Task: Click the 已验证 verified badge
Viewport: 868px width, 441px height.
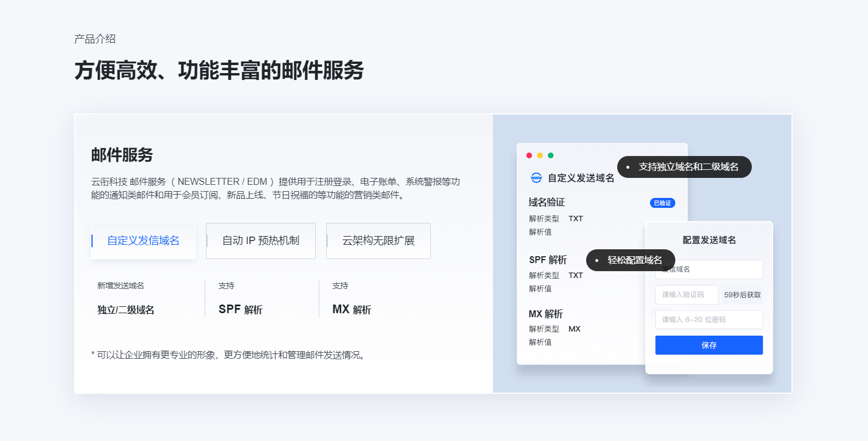Action: point(662,203)
